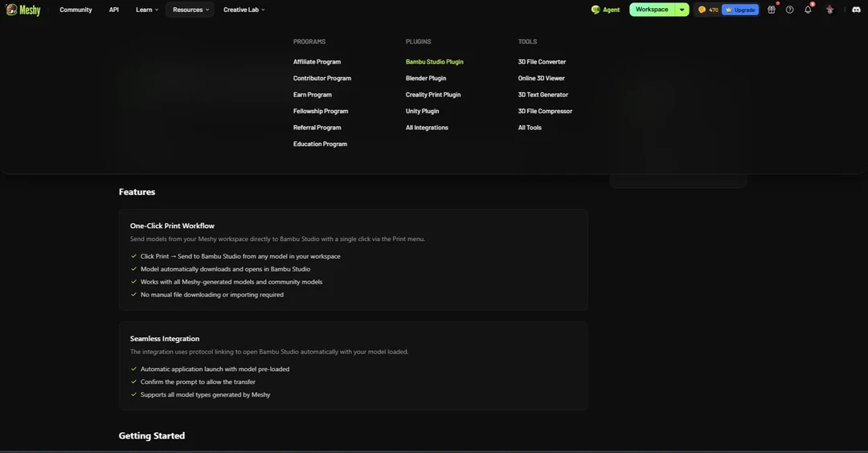This screenshot has height=453, width=868.
Task: View All Integrations
Action: 427,127
